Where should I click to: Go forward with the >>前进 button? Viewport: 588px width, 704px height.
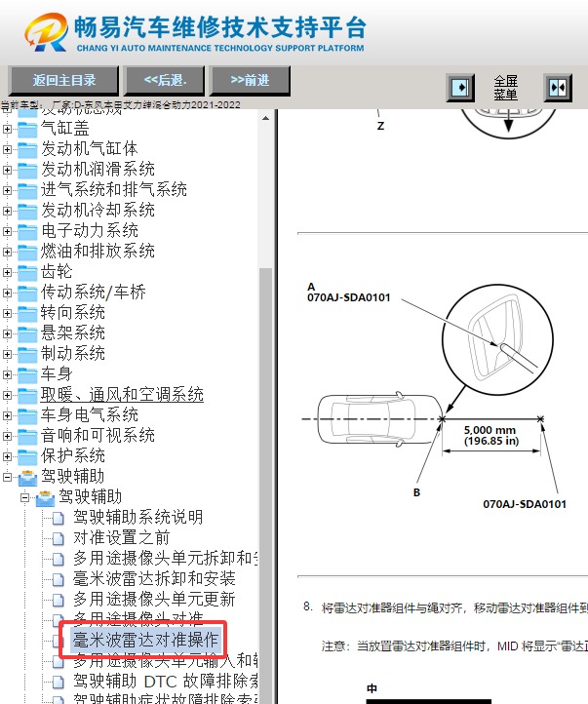[x=250, y=81]
